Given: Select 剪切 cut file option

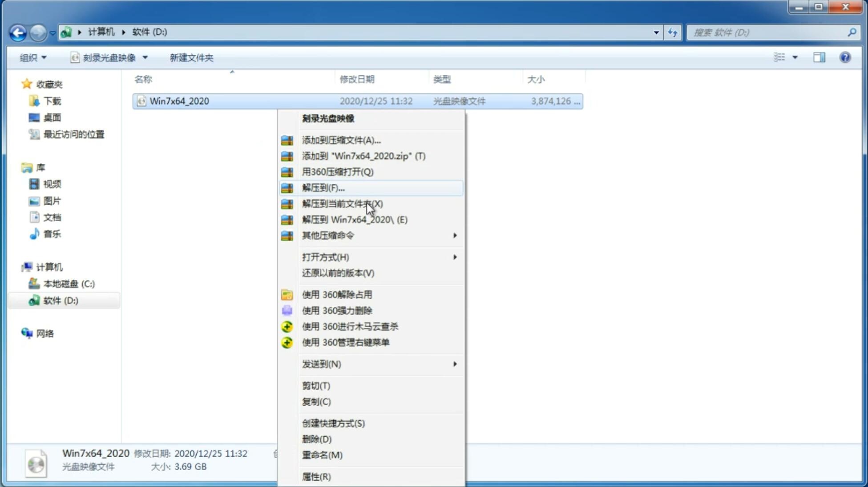Looking at the screenshot, I should 315,386.
